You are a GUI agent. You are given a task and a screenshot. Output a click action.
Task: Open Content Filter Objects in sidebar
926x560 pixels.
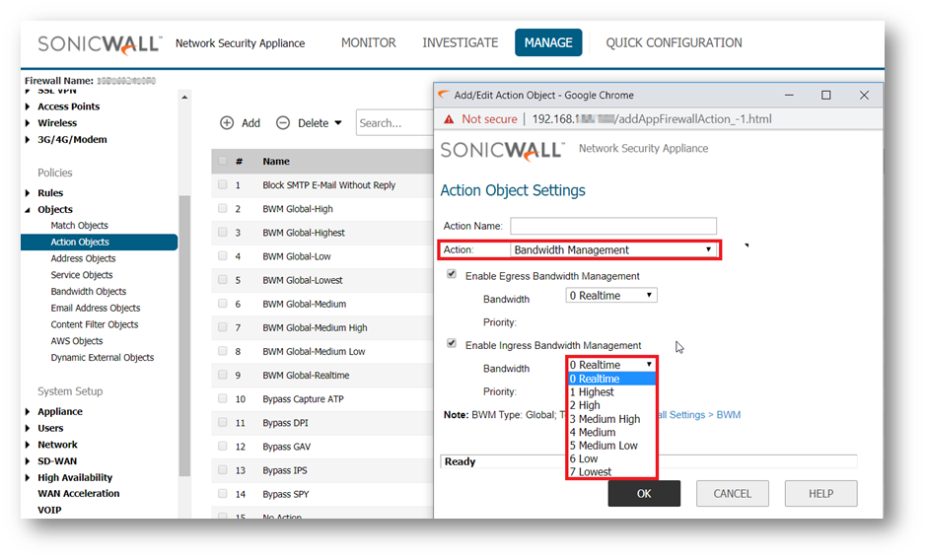tap(95, 324)
